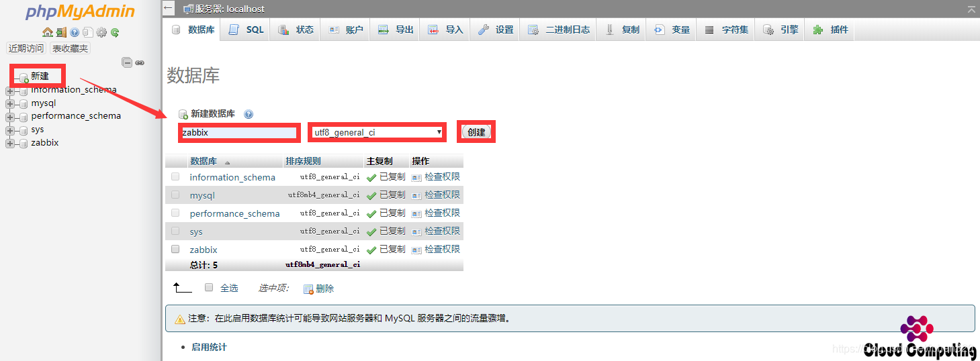
Task: Click privileges icon in performance_schema row
Action: click(416, 213)
